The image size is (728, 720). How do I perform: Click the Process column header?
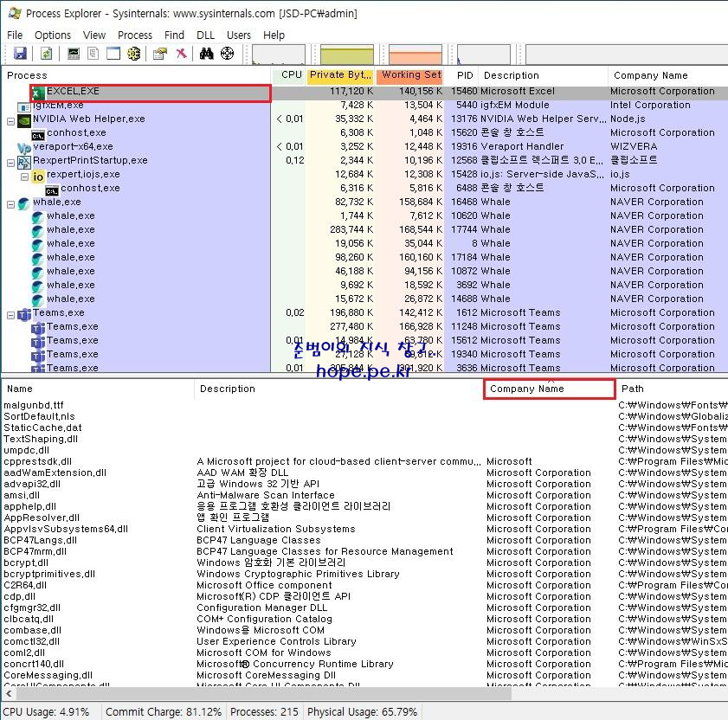point(136,75)
